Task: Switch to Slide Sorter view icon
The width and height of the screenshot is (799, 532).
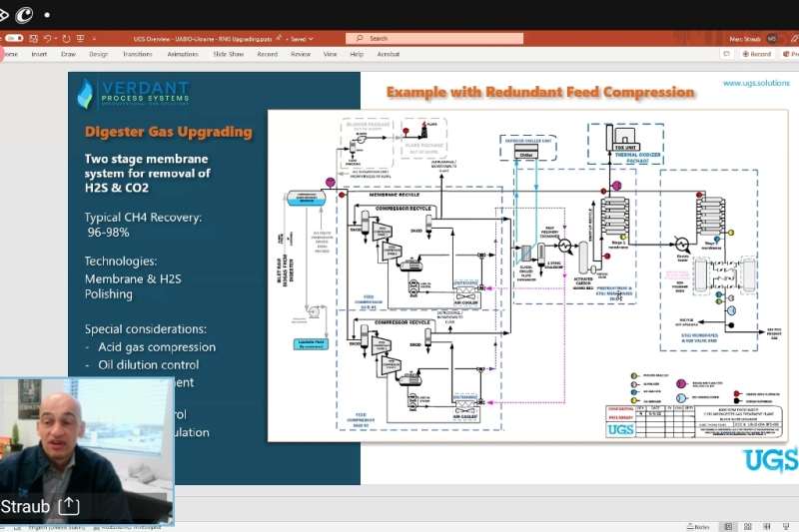Action: click(747, 527)
